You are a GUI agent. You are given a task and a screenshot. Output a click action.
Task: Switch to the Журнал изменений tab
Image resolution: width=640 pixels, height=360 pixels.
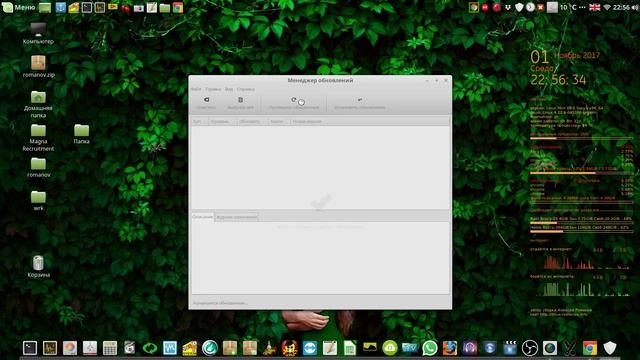[237, 217]
